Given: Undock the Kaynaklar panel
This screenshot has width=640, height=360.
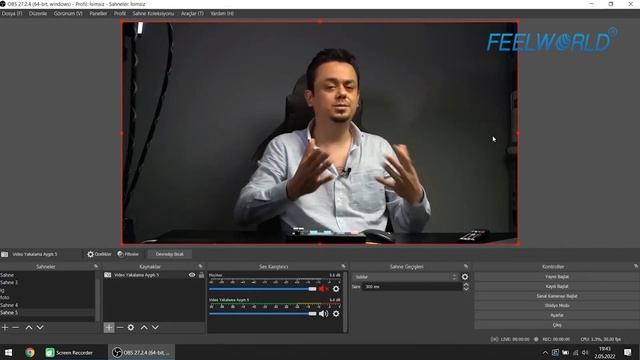Looking at the screenshot, I should click(200, 266).
